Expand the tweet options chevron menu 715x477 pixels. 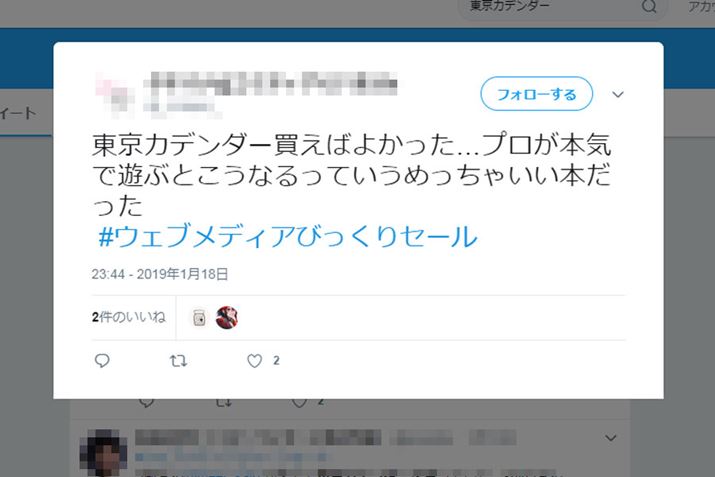point(617,94)
